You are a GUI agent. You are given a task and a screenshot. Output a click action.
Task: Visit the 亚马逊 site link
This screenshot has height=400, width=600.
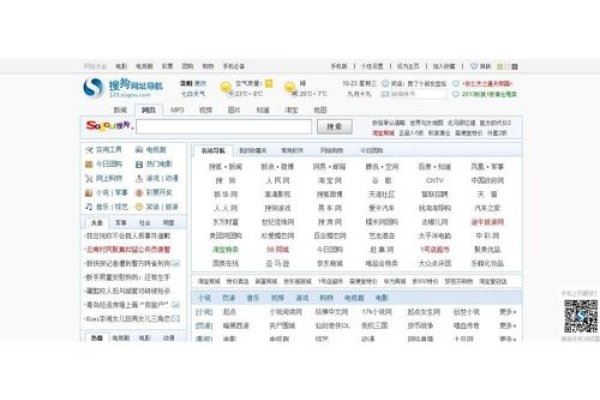pyautogui.click(x=278, y=263)
